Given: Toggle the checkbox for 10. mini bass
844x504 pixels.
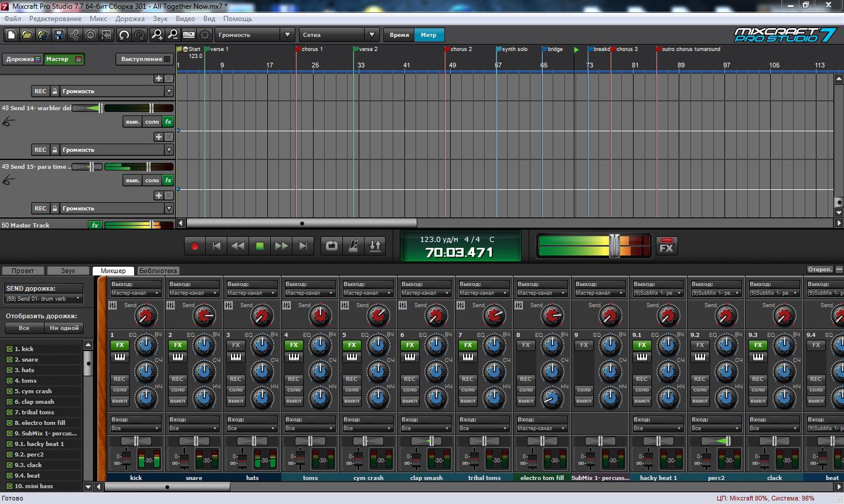Looking at the screenshot, I should pos(9,486).
